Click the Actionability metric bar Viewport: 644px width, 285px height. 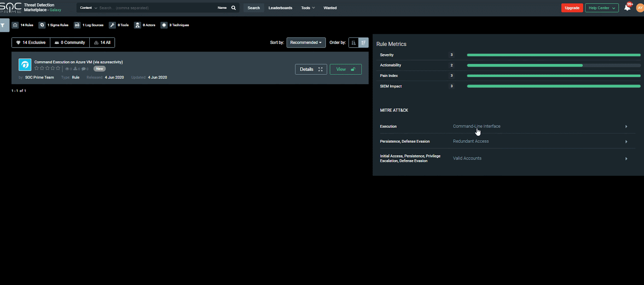(554, 65)
